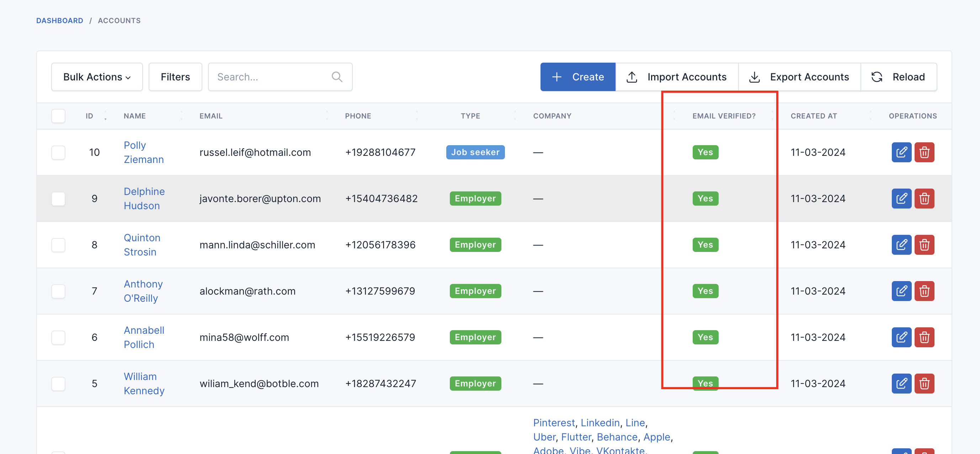Delete William Kennedy's account
Screen dimensions: 980x454
(924, 384)
